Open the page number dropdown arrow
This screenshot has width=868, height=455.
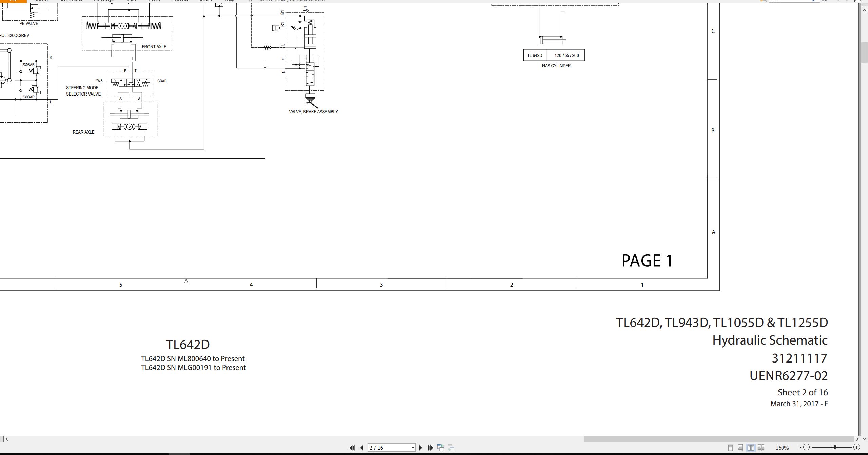tap(413, 448)
